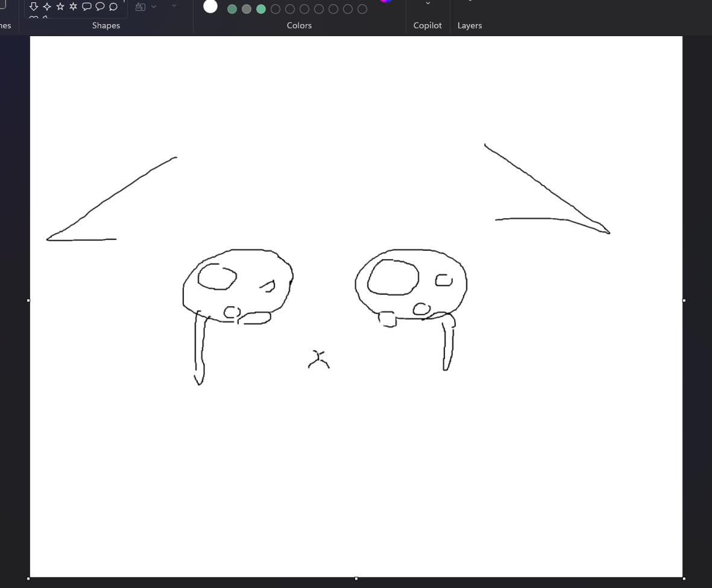Open the dropdown chevron right of fill dropdown
Viewport: 712px width, 588px height.
point(174,5)
